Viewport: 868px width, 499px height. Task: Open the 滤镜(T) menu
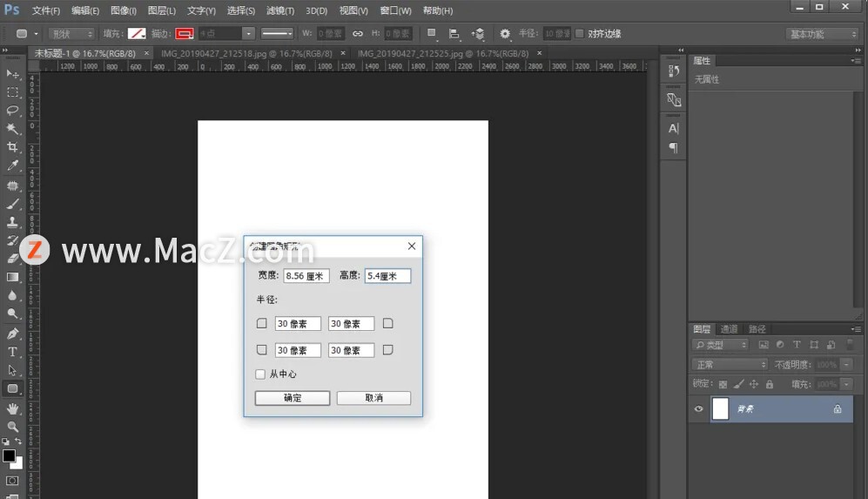[280, 10]
